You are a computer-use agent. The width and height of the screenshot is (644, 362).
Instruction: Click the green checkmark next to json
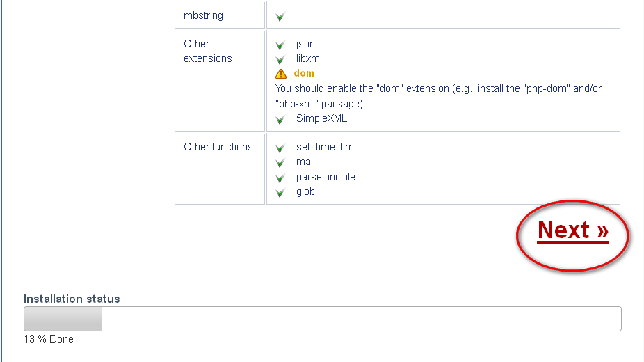[x=280, y=45]
